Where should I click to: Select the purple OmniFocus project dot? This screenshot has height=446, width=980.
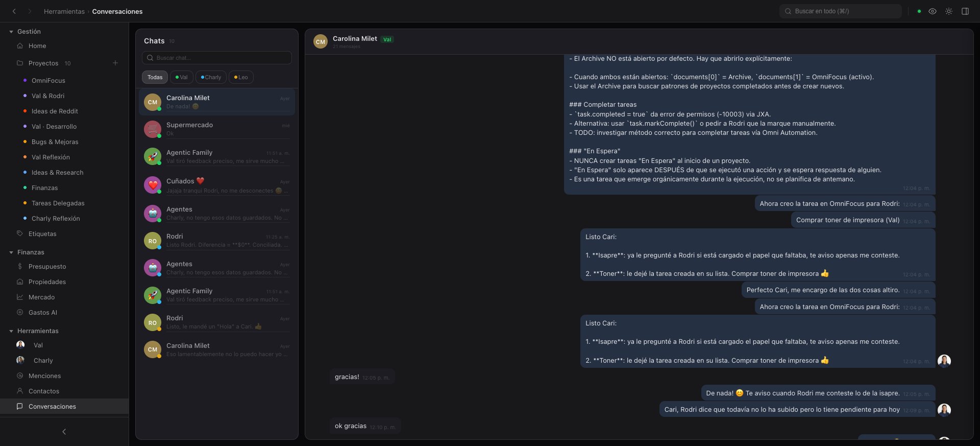(x=25, y=81)
